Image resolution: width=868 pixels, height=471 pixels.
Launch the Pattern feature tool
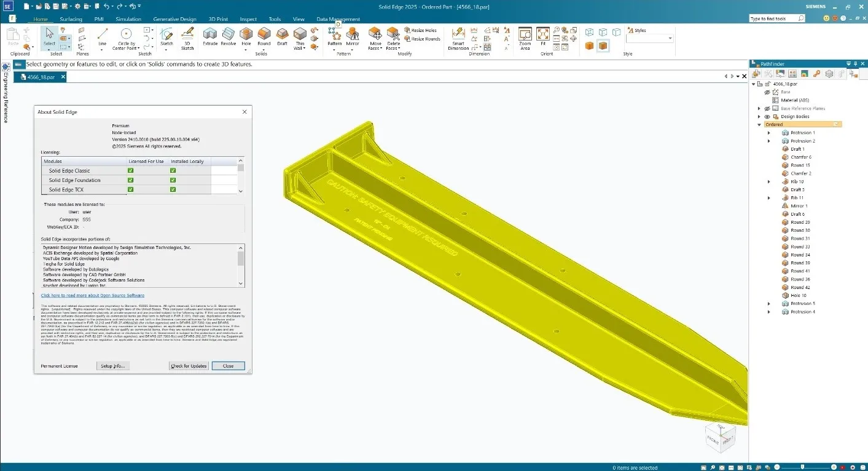pyautogui.click(x=335, y=38)
